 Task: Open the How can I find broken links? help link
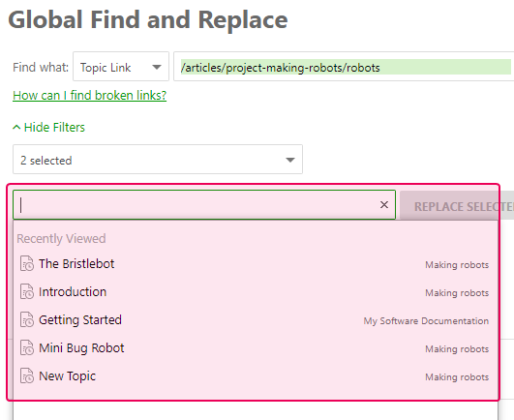tap(89, 96)
